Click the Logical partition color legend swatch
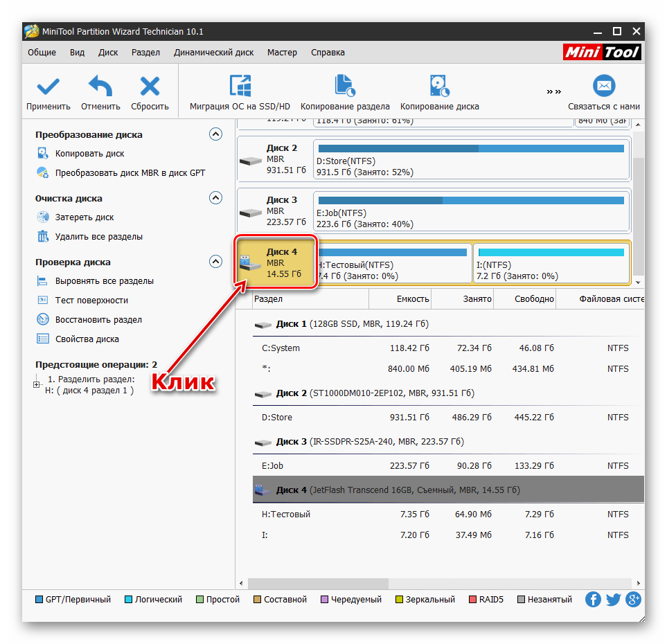The image size is (667, 644). point(128,600)
